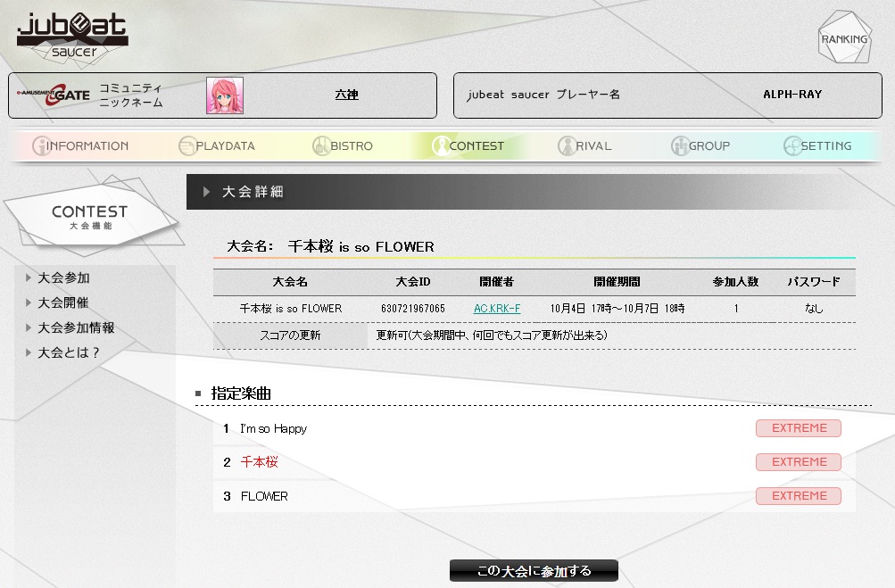Image resolution: width=895 pixels, height=588 pixels.
Task: Switch to the PLAYDATA tab label
Action: [x=226, y=146]
